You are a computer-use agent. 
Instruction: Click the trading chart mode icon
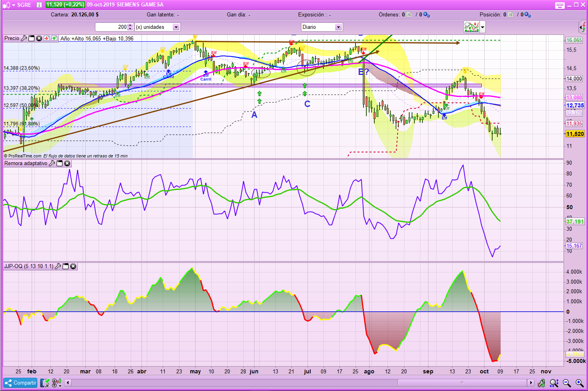tap(471, 27)
